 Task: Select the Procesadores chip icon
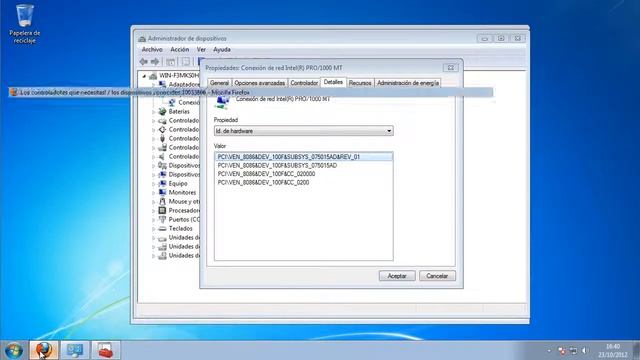pos(162,210)
